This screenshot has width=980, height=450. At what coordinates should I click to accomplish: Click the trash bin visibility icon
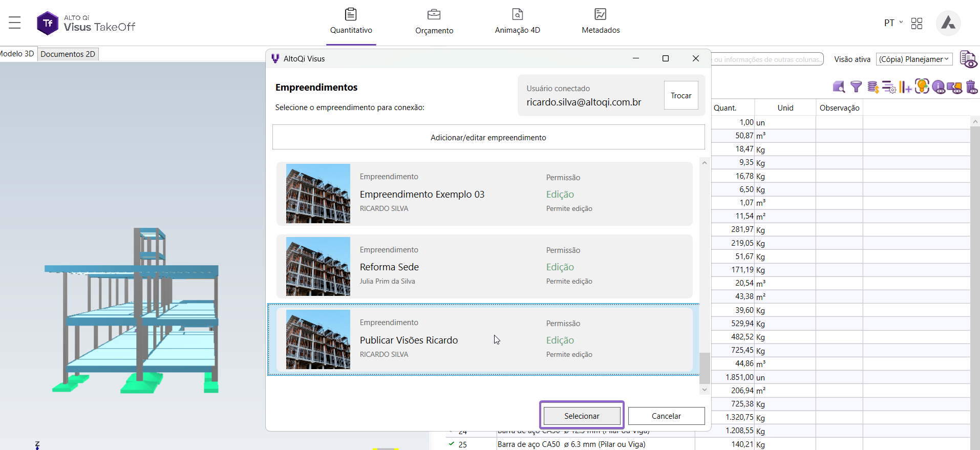coord(971,87)
